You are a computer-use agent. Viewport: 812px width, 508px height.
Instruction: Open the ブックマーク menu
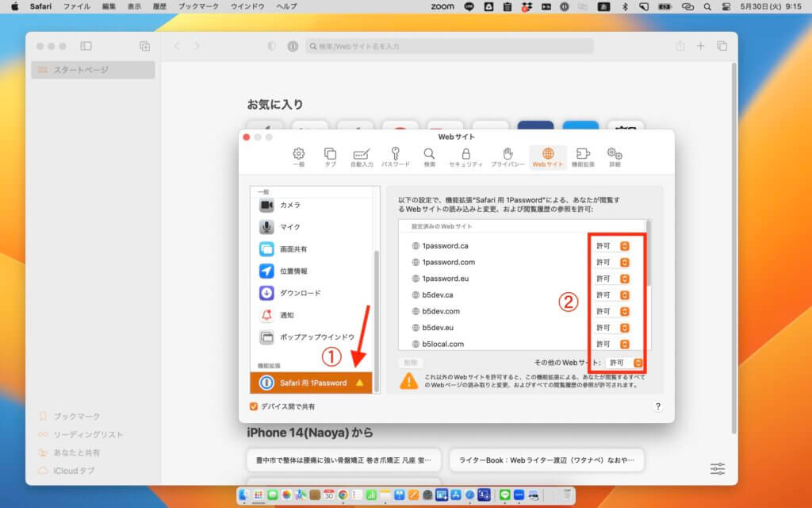click(198, 6)
